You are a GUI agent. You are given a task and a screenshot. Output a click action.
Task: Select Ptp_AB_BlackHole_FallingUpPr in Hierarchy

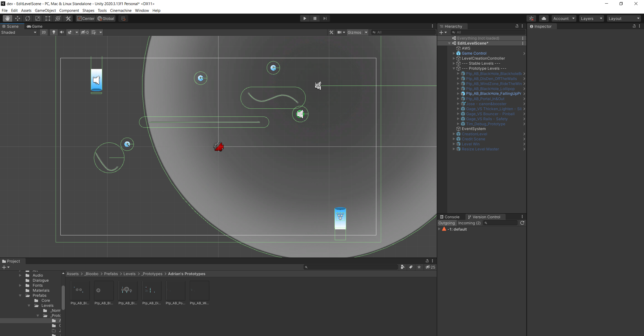tap(493, 93)
